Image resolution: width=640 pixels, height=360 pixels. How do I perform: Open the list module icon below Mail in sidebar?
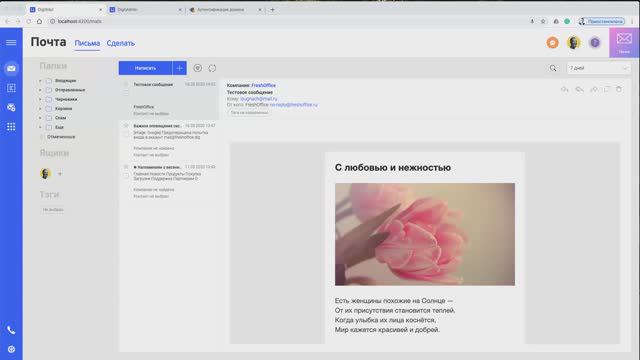pos(11,88)
